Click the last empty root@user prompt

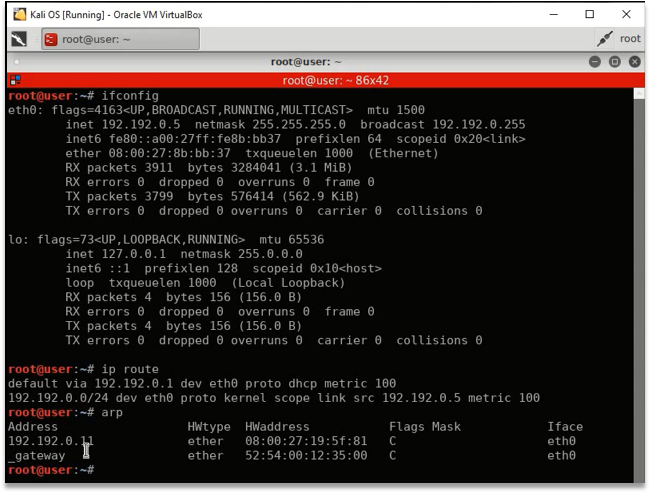[51, 470]
